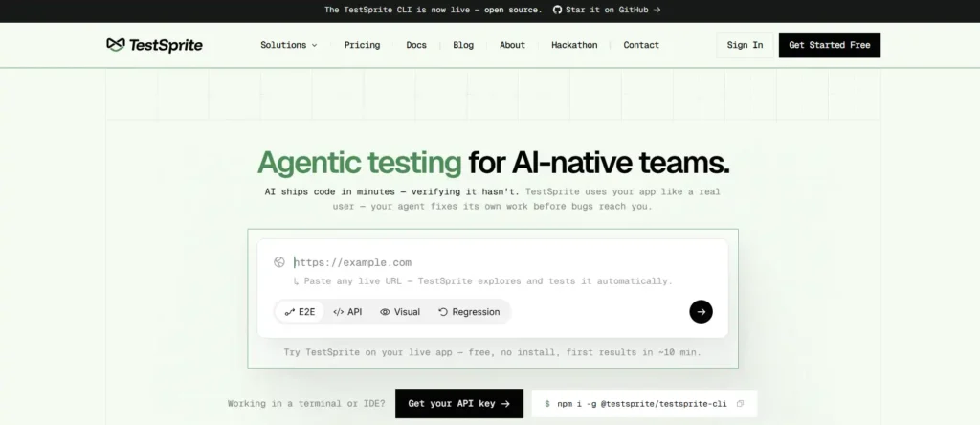
Task: Click Get your API key button
Action: point(459,404)
